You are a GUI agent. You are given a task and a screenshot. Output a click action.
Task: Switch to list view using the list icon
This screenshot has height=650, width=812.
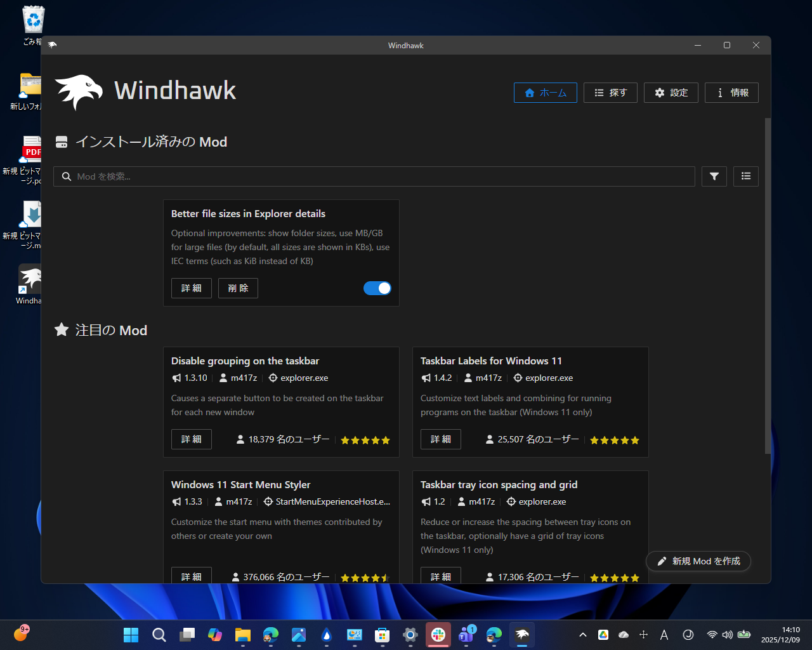click(x=745, y=176)
